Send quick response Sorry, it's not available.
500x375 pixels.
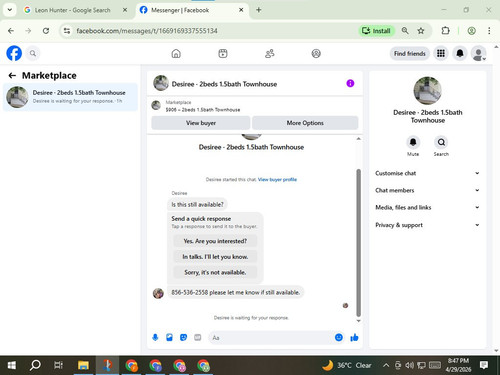pos(215,272)
